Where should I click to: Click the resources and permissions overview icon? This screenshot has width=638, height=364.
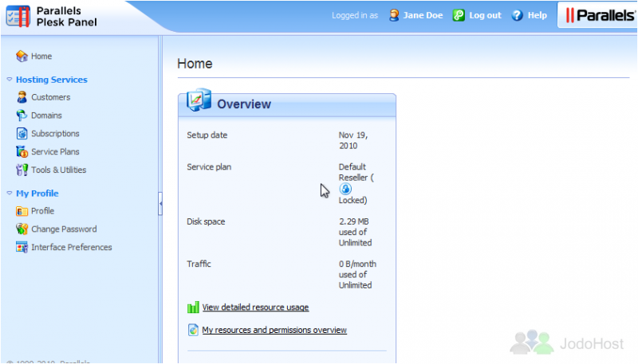click(x=193, y=330)
